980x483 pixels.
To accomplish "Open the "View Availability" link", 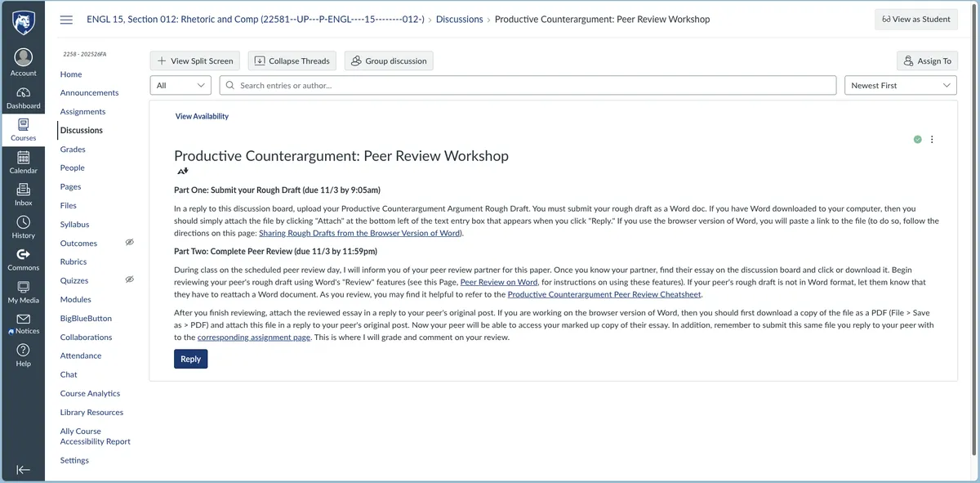I will [202, 116].
